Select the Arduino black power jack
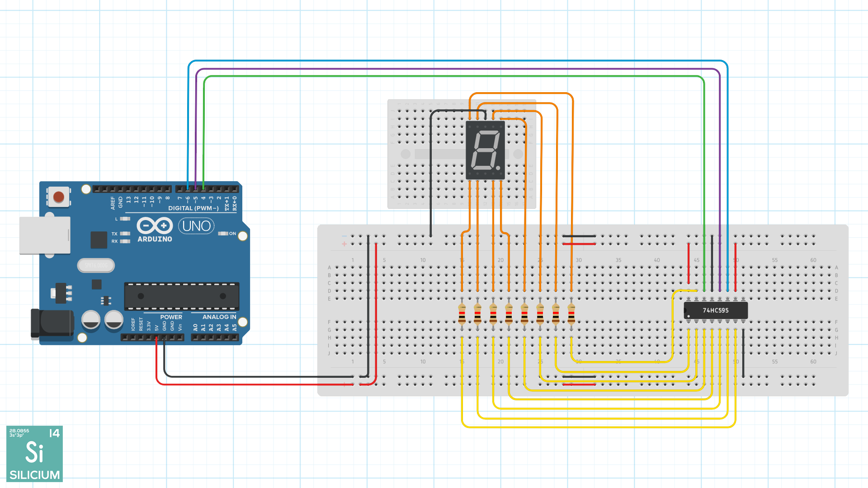The width and height of the screenshot is (868, 488). 52,324
